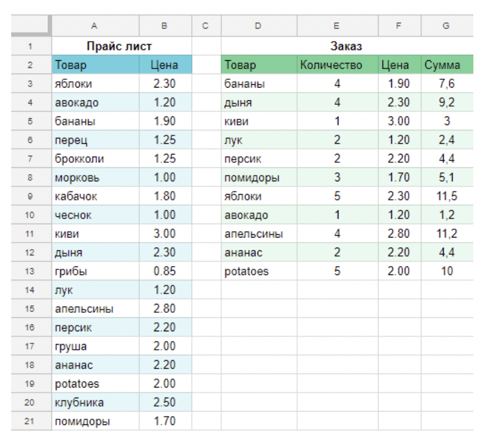The image size is (504, 445).
Task: Select the "груша" cell
Action: [95, 346]
